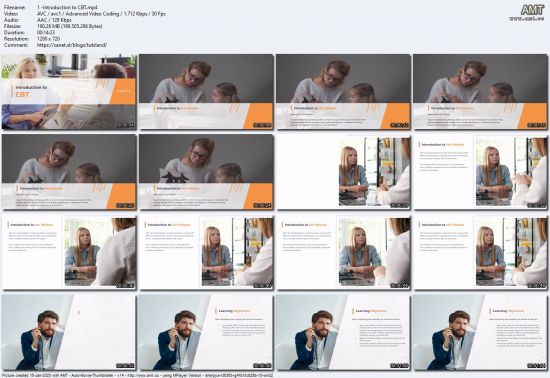The image size is (550, 378).
Task: Click the 'Filesize:' label
Action: (x=13, y=26)
